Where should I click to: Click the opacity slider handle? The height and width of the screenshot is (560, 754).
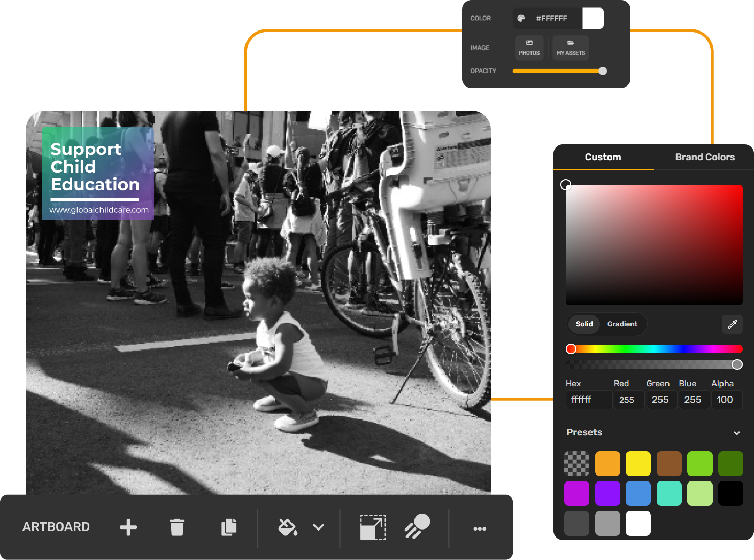603,71
